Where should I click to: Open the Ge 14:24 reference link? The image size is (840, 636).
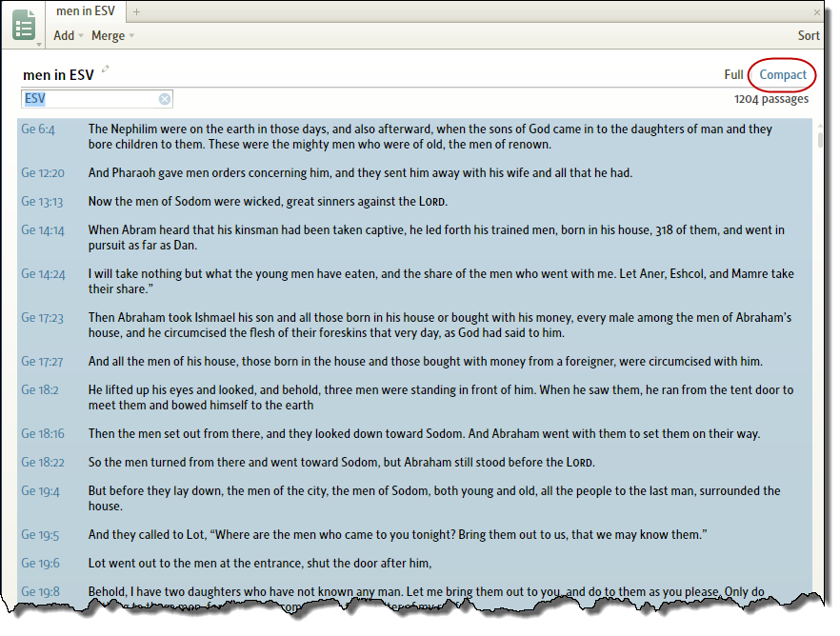(44, 274)
